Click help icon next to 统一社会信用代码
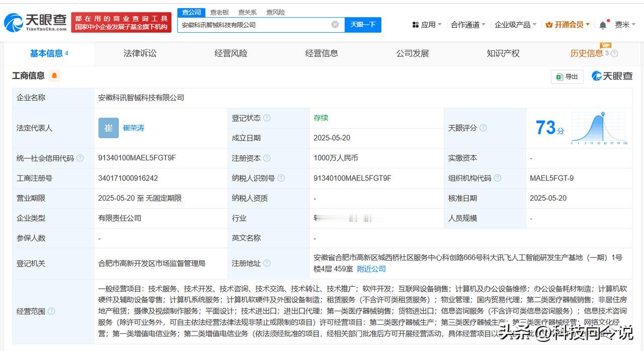 tap(80, 158)
